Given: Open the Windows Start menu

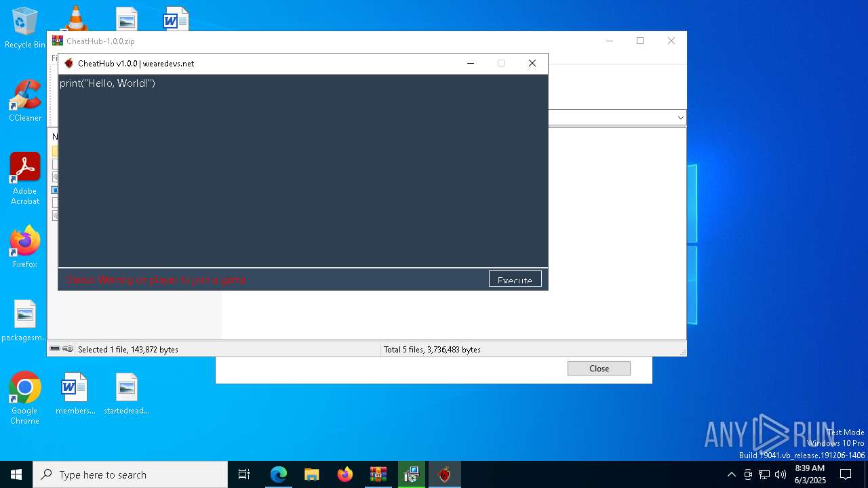Looking at the screenshot, I should click(16, 474).
